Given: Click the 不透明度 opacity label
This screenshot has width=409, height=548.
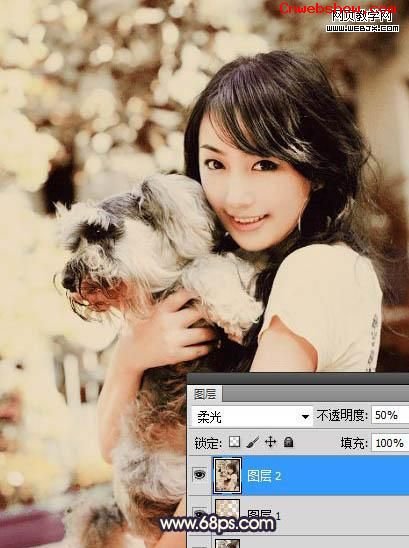Looking at the screenshot, I should tap(342, 415).
